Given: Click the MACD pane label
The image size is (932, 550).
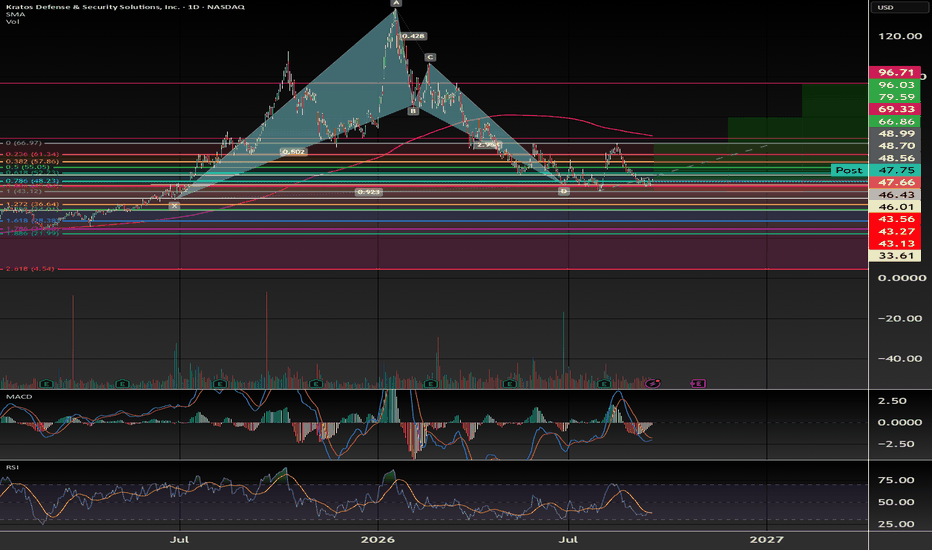Looking at the screenshot, I should [19, 396].
